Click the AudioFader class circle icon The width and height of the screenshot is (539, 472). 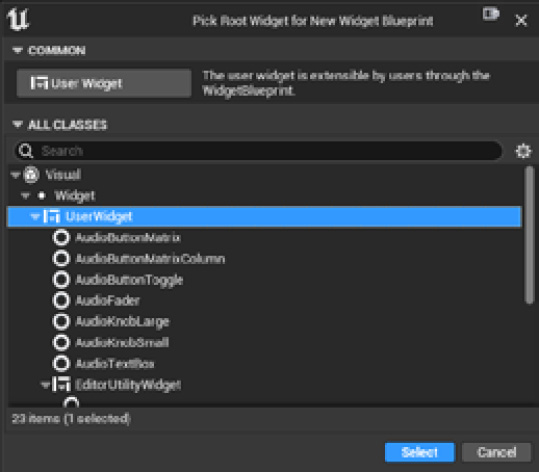point(61,300)
